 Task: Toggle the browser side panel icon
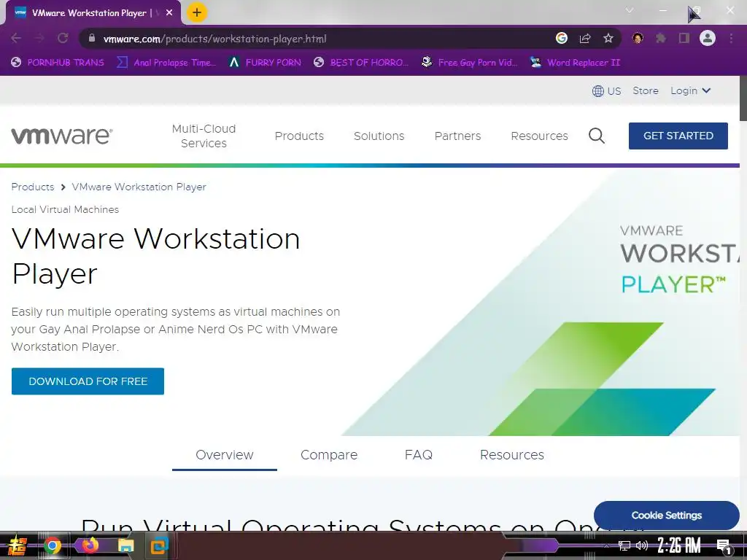684,38
